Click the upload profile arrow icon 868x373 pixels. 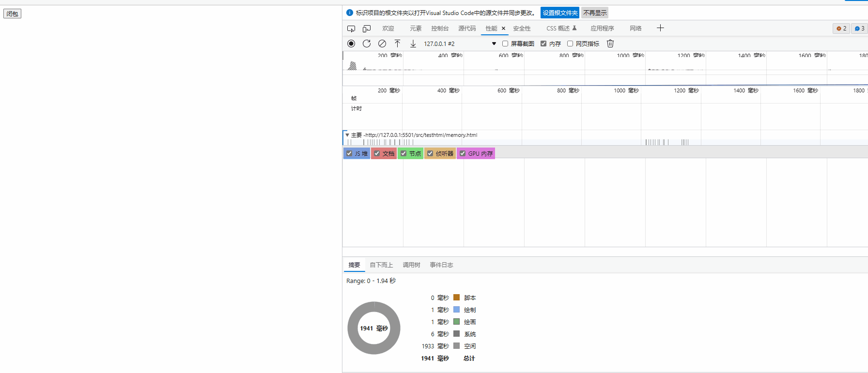click(x=397, y=44)
